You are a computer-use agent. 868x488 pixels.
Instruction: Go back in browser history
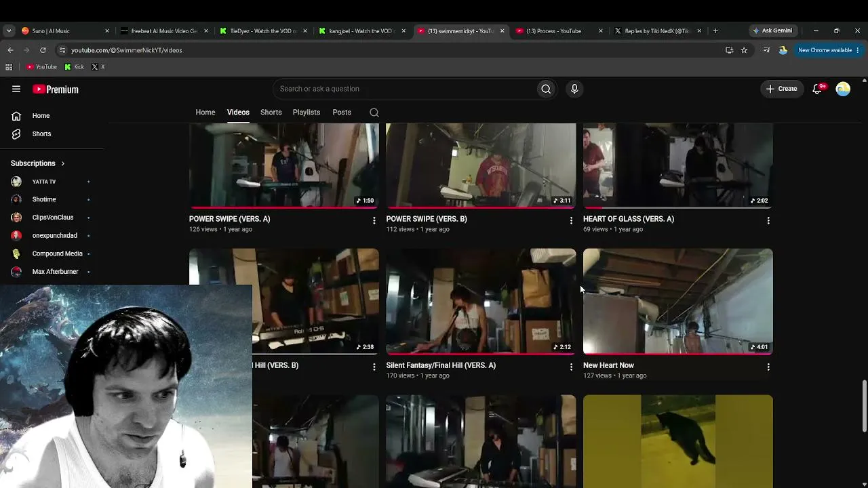pos(10,50)
